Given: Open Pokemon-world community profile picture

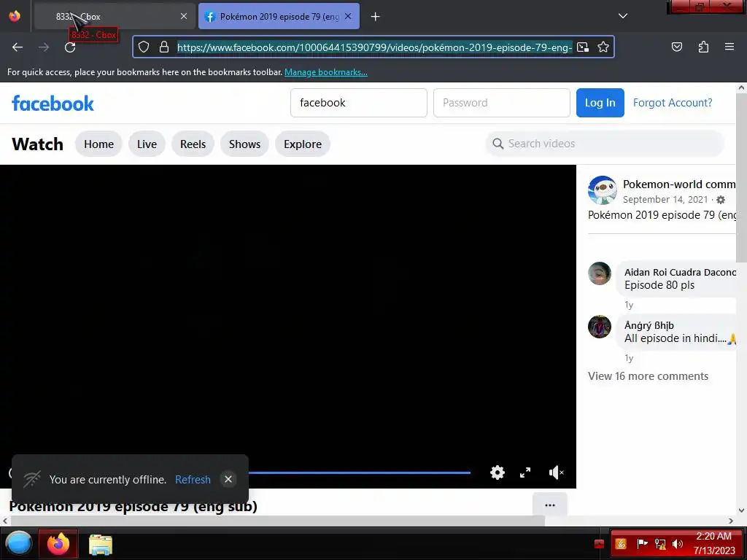Looking at the screenshot, I should click(x=602, y=190).
